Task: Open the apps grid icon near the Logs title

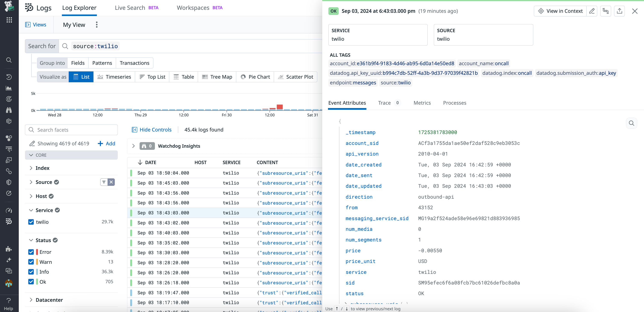Action: click(x=9, y=20)
